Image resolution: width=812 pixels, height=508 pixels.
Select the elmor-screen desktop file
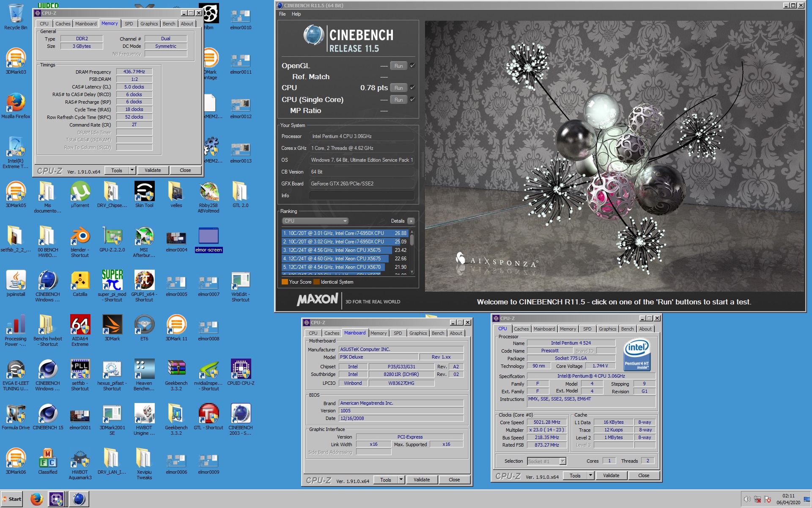click(x=208, y=240)
